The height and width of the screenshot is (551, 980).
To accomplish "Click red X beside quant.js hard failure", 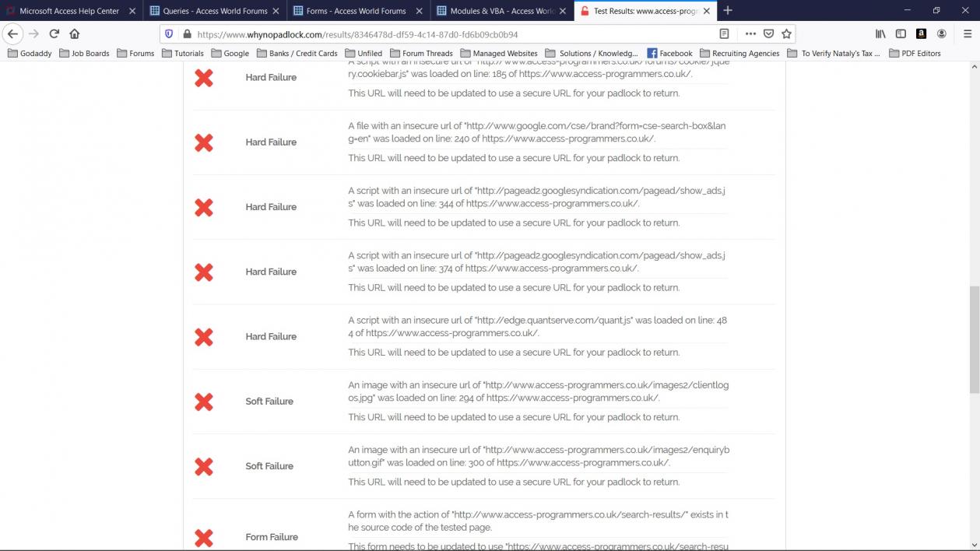I will (204, 337).
